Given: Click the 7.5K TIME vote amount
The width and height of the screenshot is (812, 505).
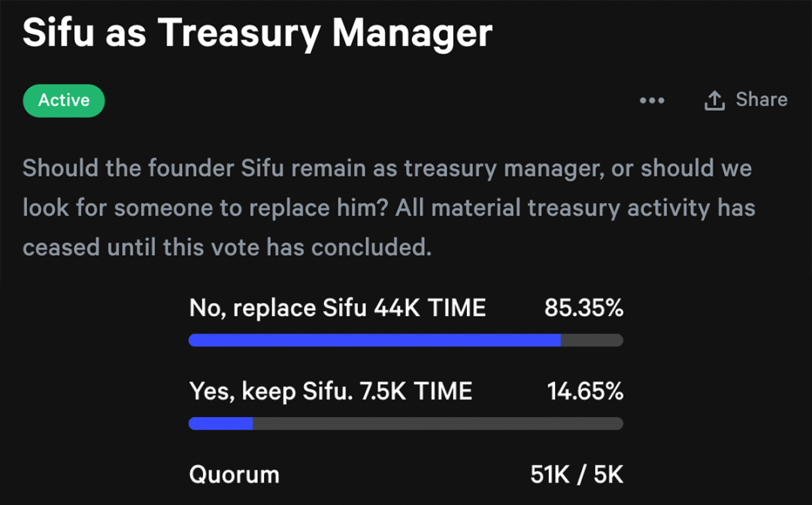Looking at the screenshot, I should point(416,392).
